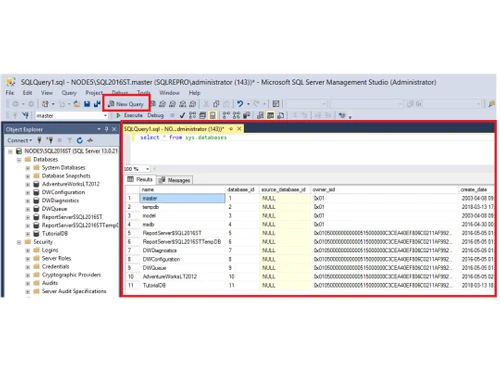Expand the DWConfiguration database node
This screenshot has height=375, width=500.
tap(28, 192)
